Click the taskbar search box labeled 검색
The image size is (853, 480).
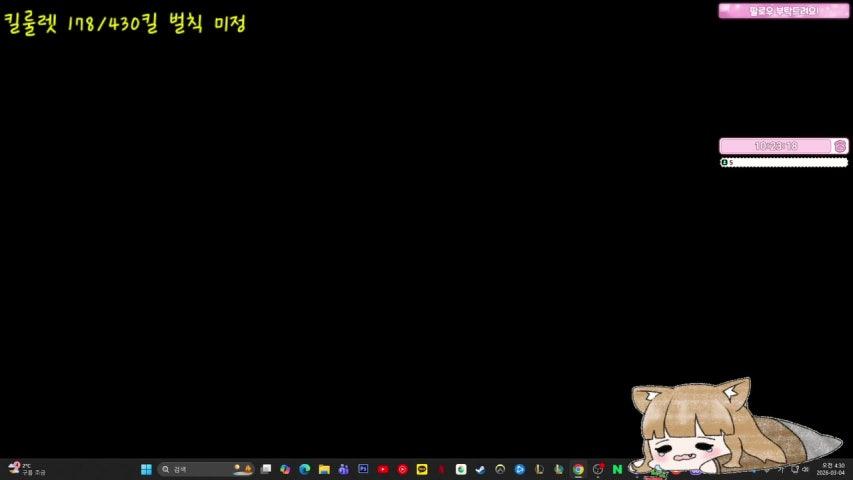[x=206, y=469]
